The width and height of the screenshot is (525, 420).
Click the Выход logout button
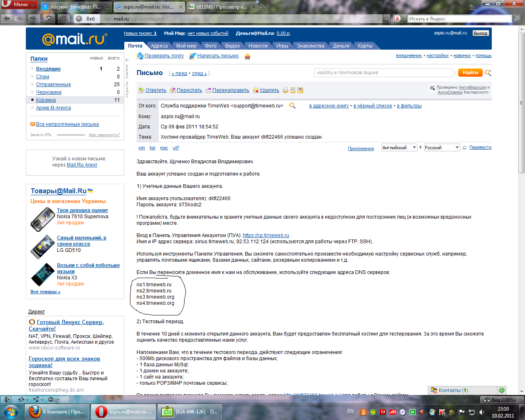[480, 33]
